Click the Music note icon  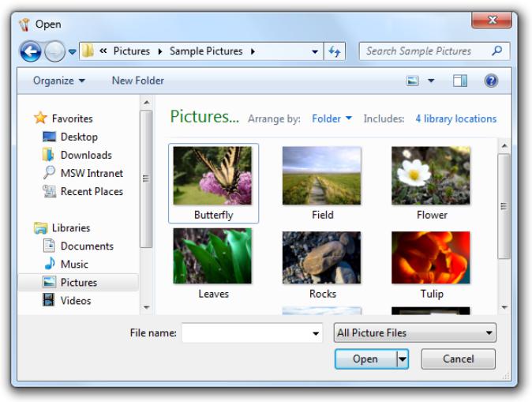[50, 264]
